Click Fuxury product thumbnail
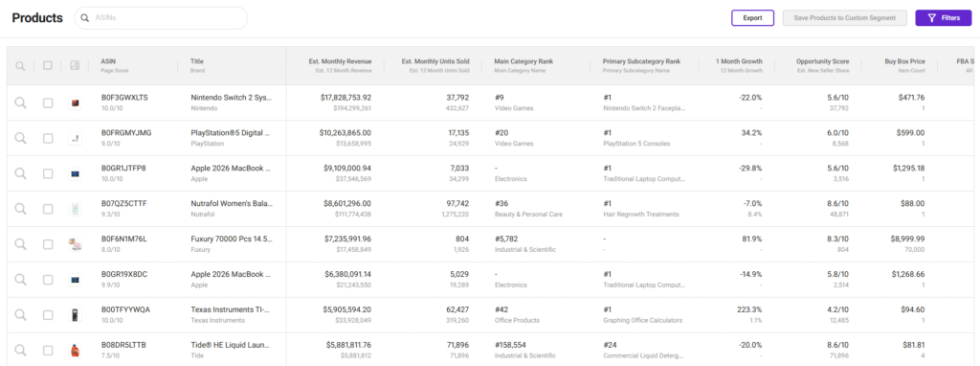 [x=75, y=244]
